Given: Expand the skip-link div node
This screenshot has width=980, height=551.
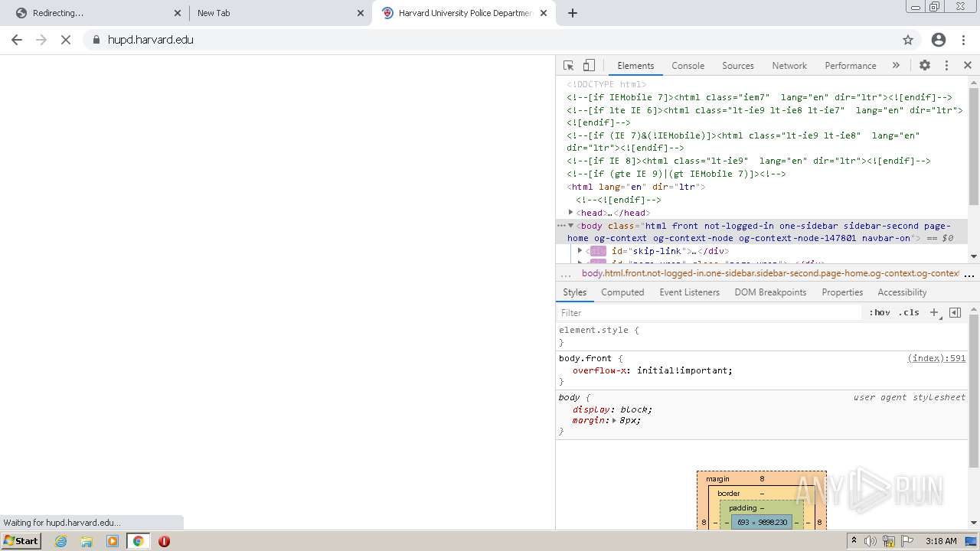Looking at the screenshot, I should point(580,251).
